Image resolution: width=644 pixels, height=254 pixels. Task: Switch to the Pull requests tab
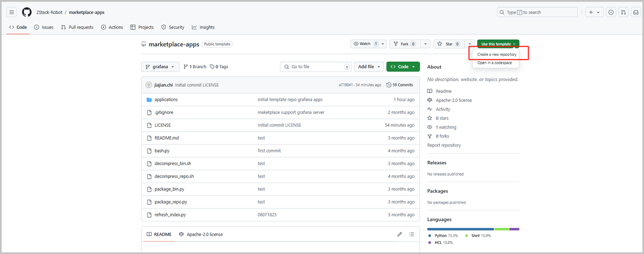(x=77, y=27)
